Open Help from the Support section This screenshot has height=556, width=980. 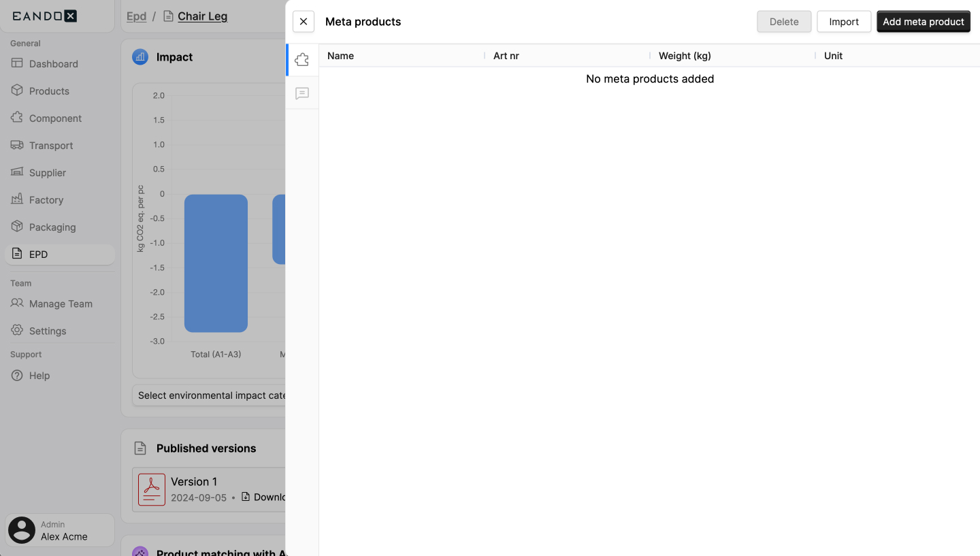(39, 376)
